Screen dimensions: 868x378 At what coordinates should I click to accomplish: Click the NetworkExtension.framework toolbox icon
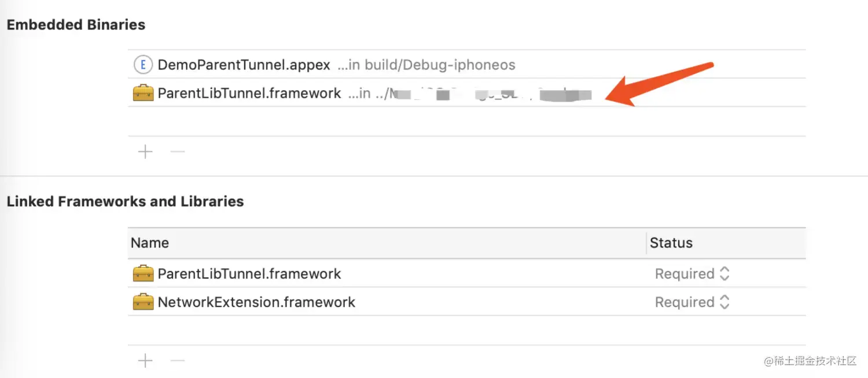143,302
